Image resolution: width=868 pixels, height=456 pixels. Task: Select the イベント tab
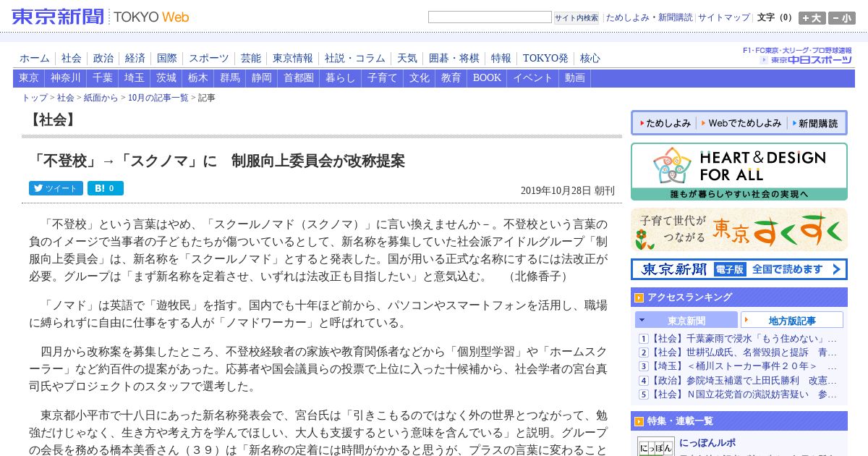pos(533,78)
